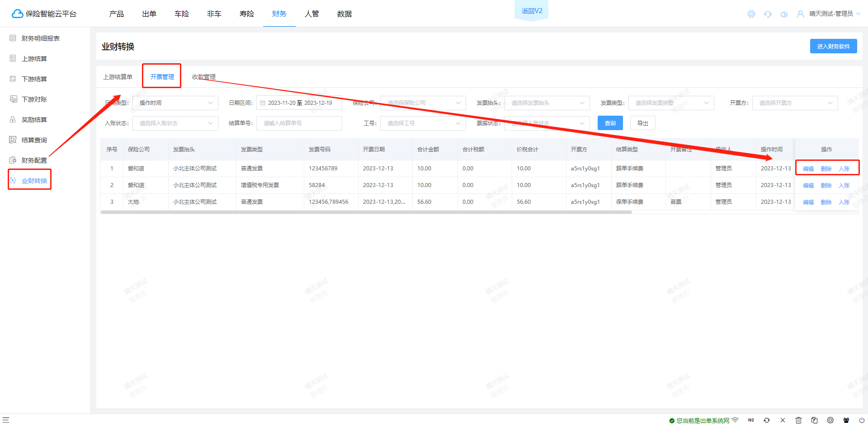Click the copy pages icon in status bar
The height and width of the screenshot is (427, 868).
coord(814,420)
